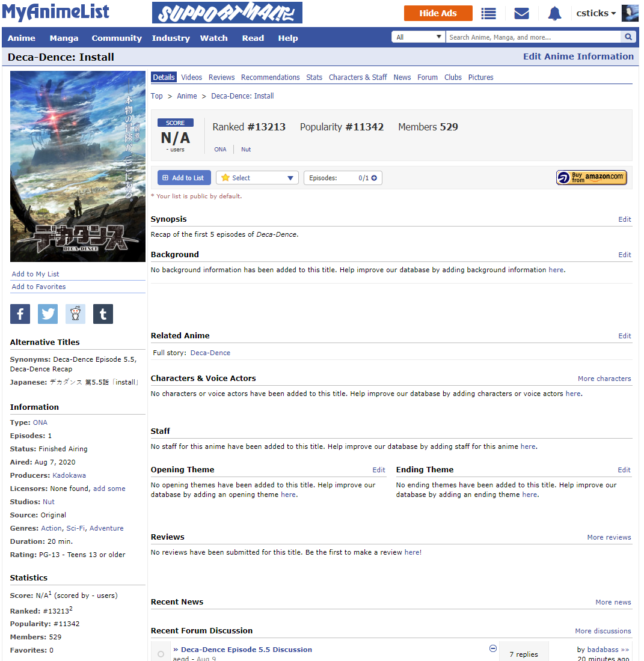This screenshot has width=644, height=661.
Task: Open the Watch menu
Action: (214, 38)
